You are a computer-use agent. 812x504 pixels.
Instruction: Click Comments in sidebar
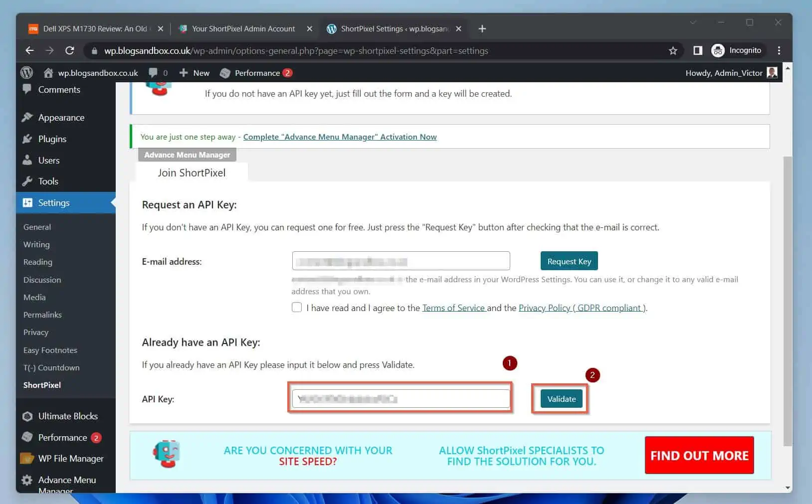[x=59, y=90]
